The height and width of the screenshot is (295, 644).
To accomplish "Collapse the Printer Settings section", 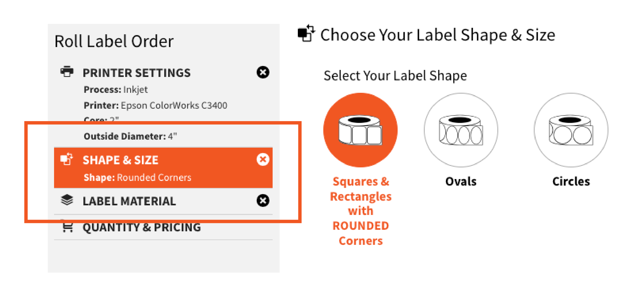I will (137, 72).
